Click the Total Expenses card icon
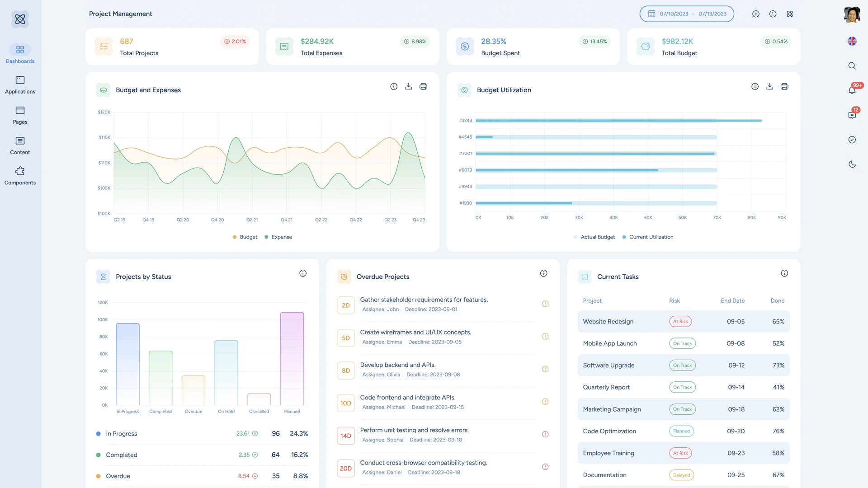 tap(284, 47)
